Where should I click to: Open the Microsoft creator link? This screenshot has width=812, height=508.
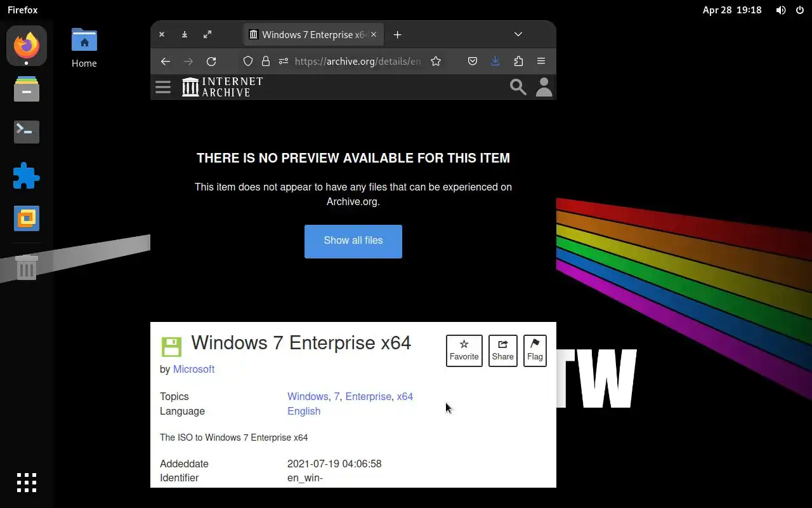pyautogui.click(x=193, y=369)
